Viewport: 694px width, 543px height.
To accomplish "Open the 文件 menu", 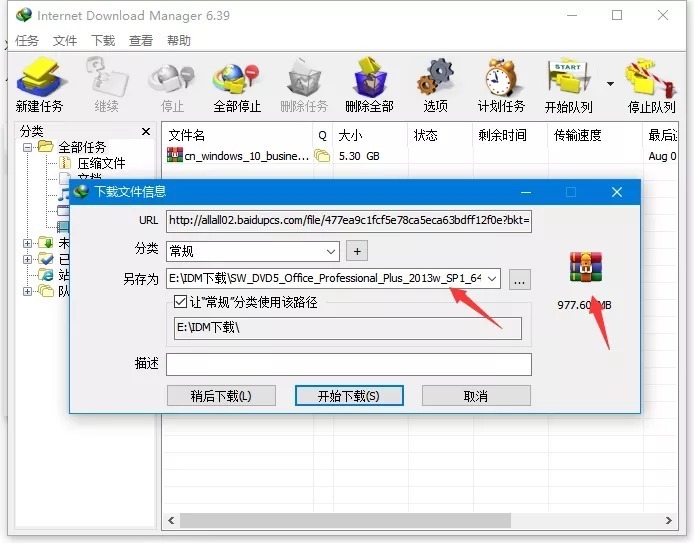I will pos(65,41).
